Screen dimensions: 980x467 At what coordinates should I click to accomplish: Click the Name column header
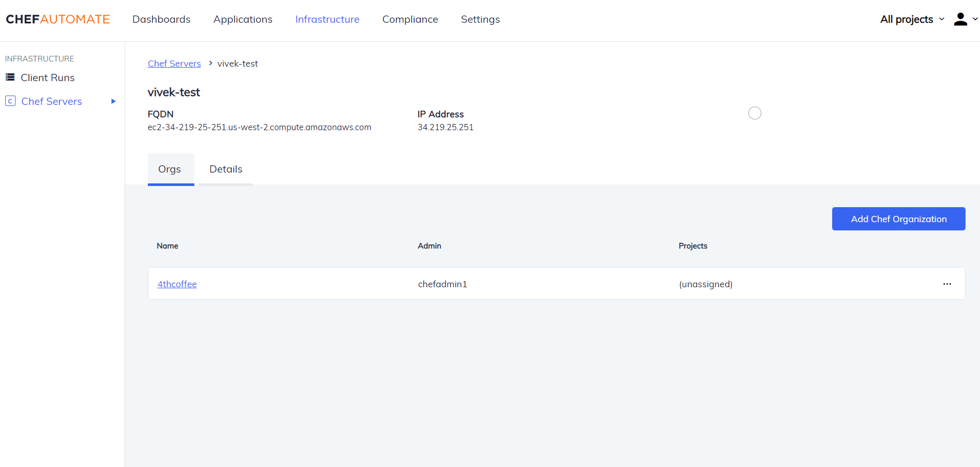[x=167, y=246]
